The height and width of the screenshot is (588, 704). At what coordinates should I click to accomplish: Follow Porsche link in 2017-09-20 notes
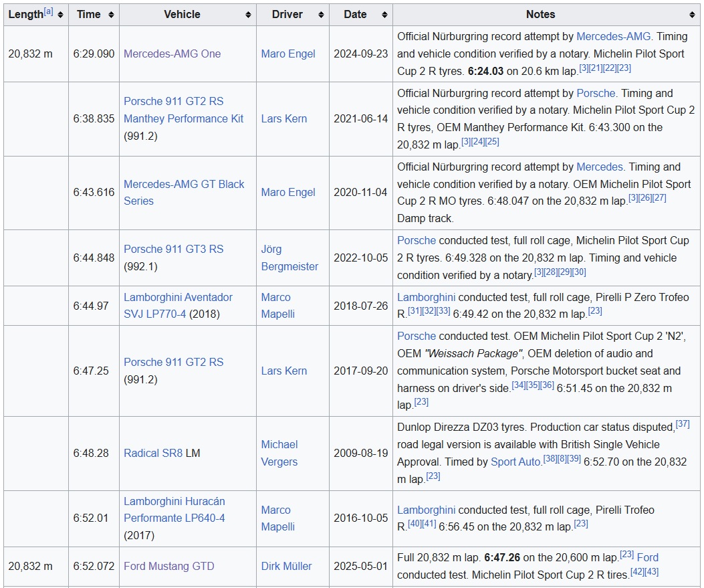point(417,336)
